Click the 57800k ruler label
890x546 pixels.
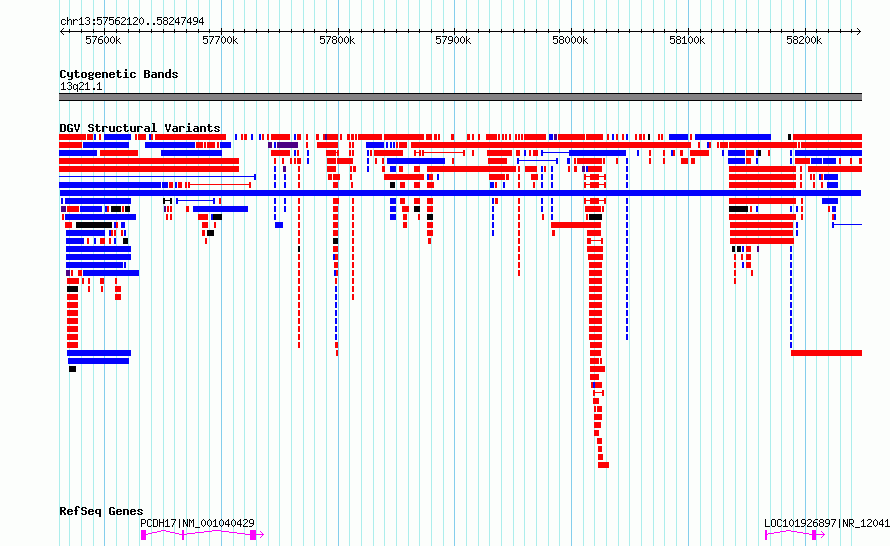click(x=337, y=40)
